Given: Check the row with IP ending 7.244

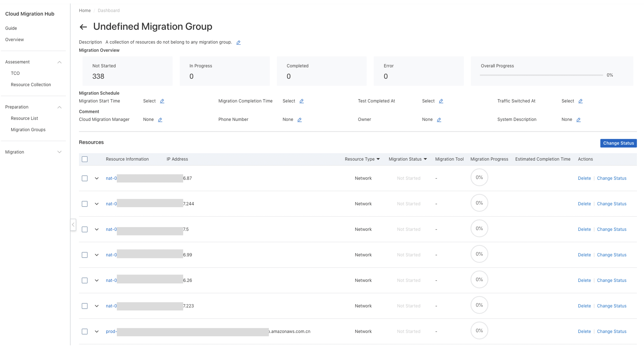Looking at the screenshot, I should pyautogui.click(x=85, y=204).
